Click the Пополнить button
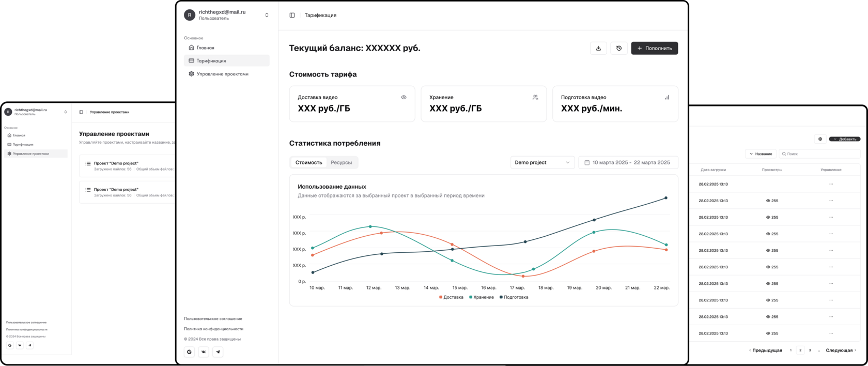This screenshot has height=366, width=868. pyautogui.click(x=654, y=48)
